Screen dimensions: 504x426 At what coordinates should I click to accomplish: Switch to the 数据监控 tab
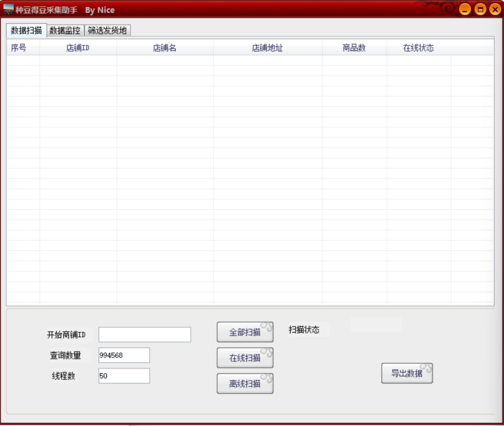point(64,30)
